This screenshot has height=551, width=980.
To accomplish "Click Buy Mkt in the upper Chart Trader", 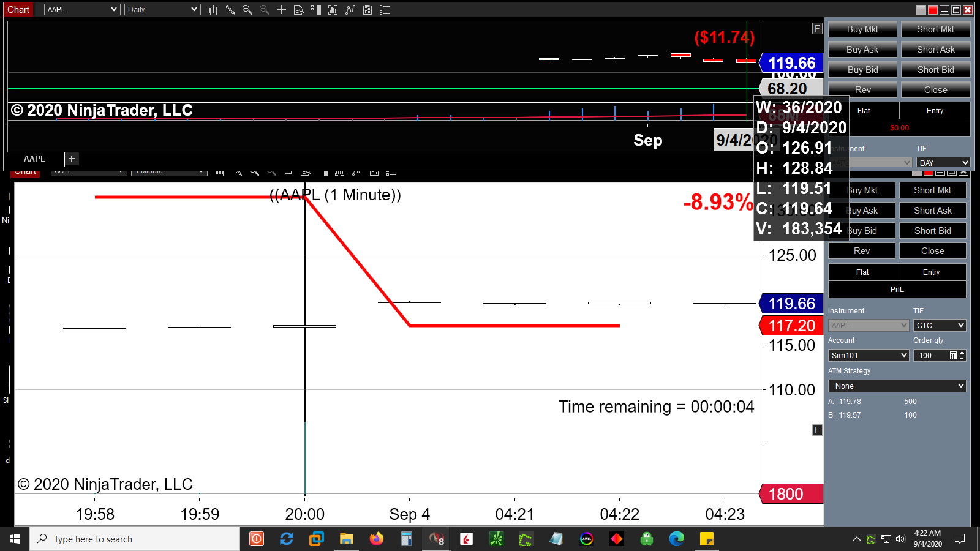I will tap(862, 29).
